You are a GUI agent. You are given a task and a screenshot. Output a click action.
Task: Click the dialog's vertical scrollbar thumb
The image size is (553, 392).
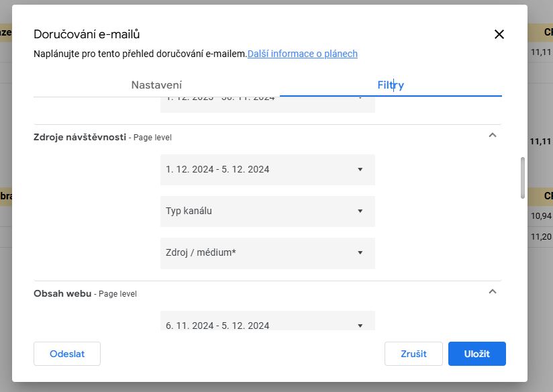(x=522, y=178)
